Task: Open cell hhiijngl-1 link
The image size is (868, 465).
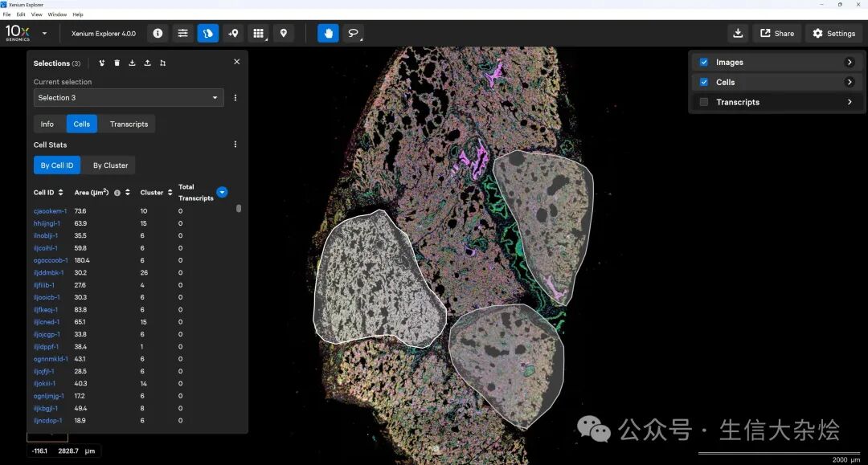Action: [47, 223]
